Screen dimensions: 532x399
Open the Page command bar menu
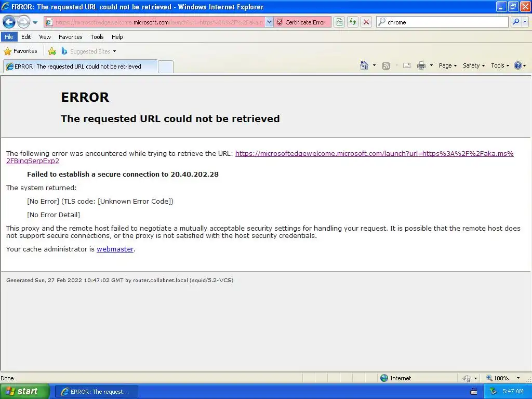coord(448,65)
